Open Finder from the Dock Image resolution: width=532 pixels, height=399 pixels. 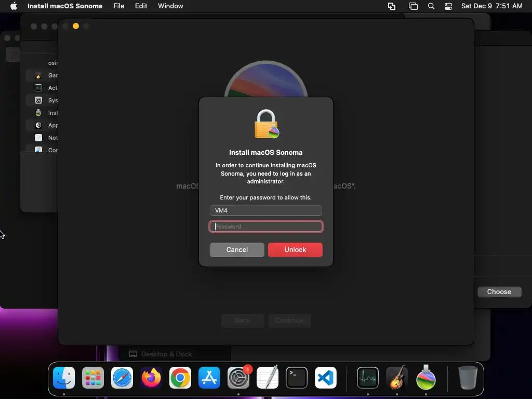pyautogui.click(x=64, y=378)
